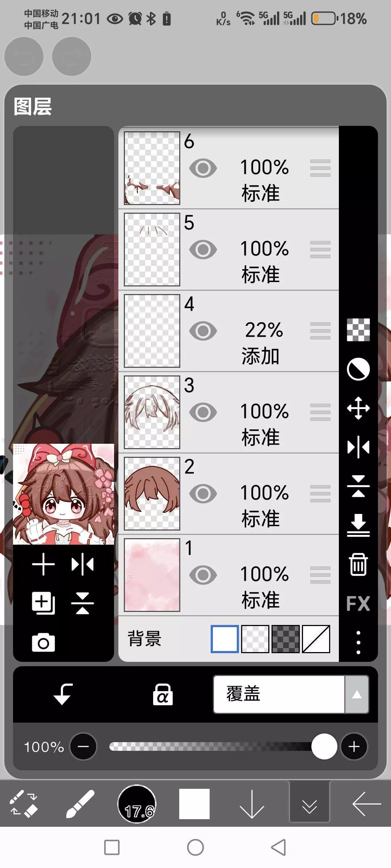The height and width of the screenshot is (868, 391).
Task: Clip layer with bent arrow icon
Action: (x=63, y=694)
